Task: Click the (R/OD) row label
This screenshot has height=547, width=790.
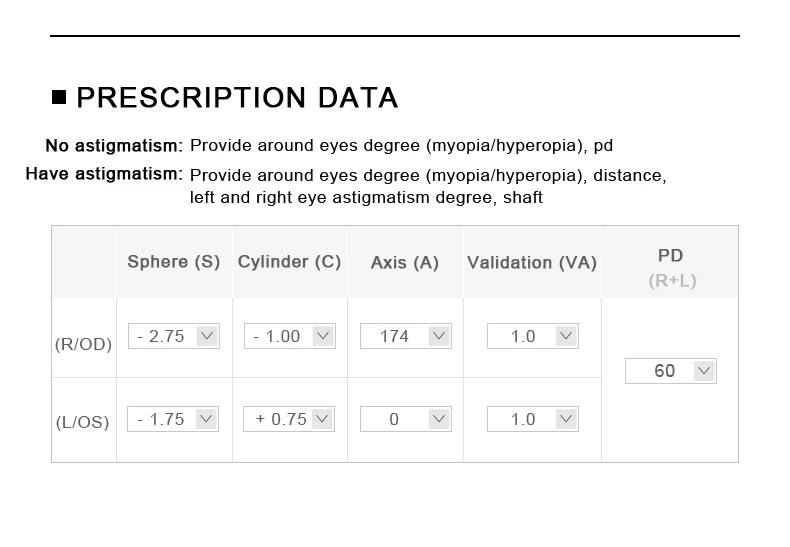Action: [x=84, y=344]
